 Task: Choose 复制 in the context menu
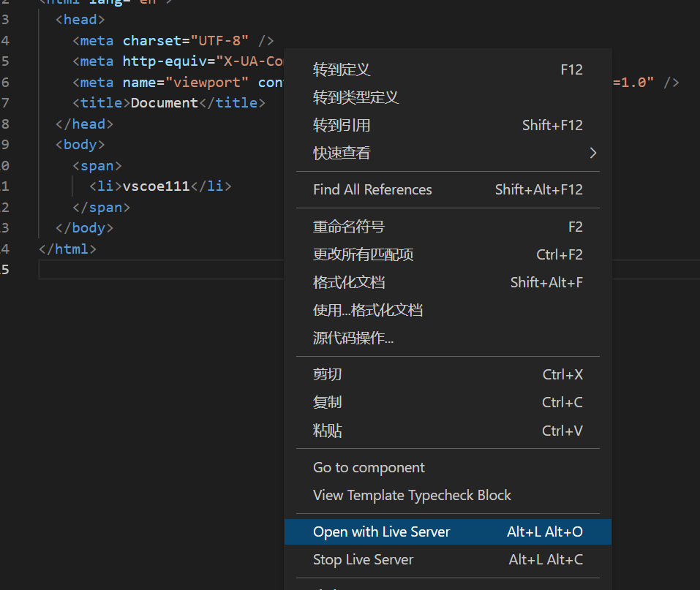[x=327, y=402]
